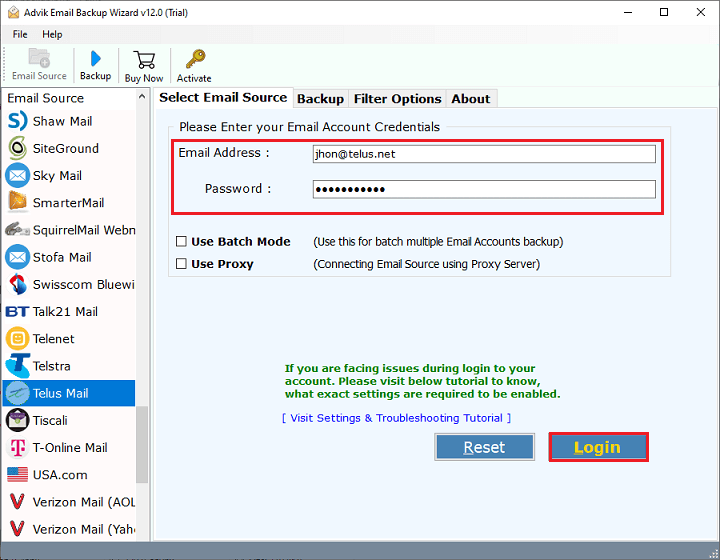
Task: Select USA.com text in list
Action: click(60, 475)
